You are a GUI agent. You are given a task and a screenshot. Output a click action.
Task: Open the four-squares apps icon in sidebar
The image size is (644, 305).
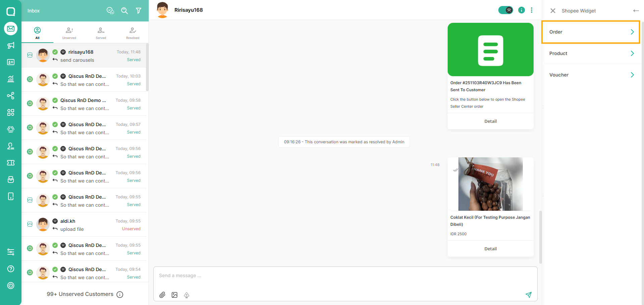[x=11, y=112]
